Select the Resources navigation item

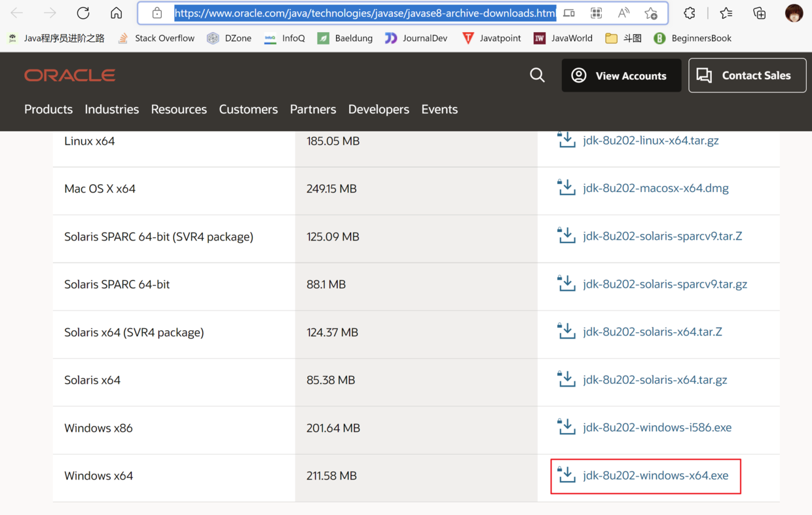(x=179, y=109)
